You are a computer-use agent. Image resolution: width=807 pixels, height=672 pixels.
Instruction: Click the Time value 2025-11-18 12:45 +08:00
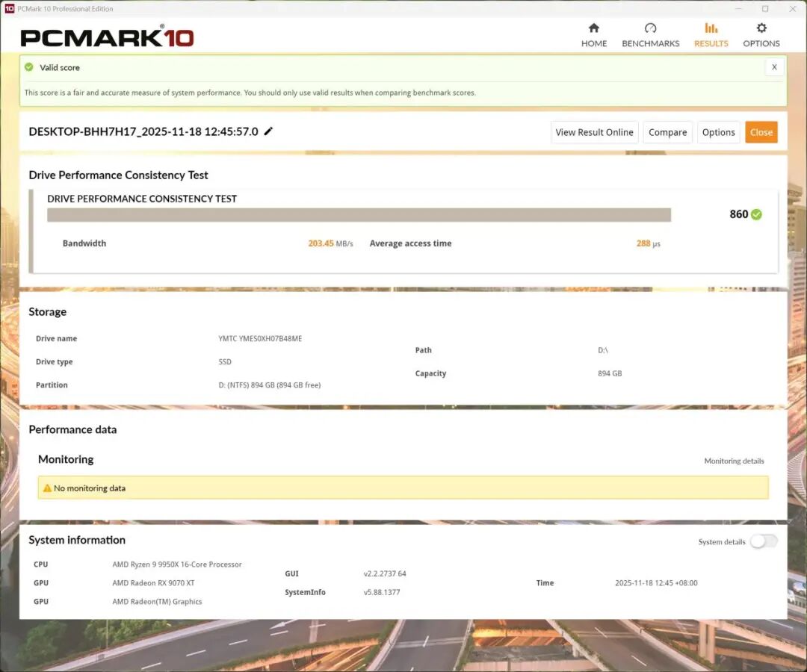tap(656, 582)
